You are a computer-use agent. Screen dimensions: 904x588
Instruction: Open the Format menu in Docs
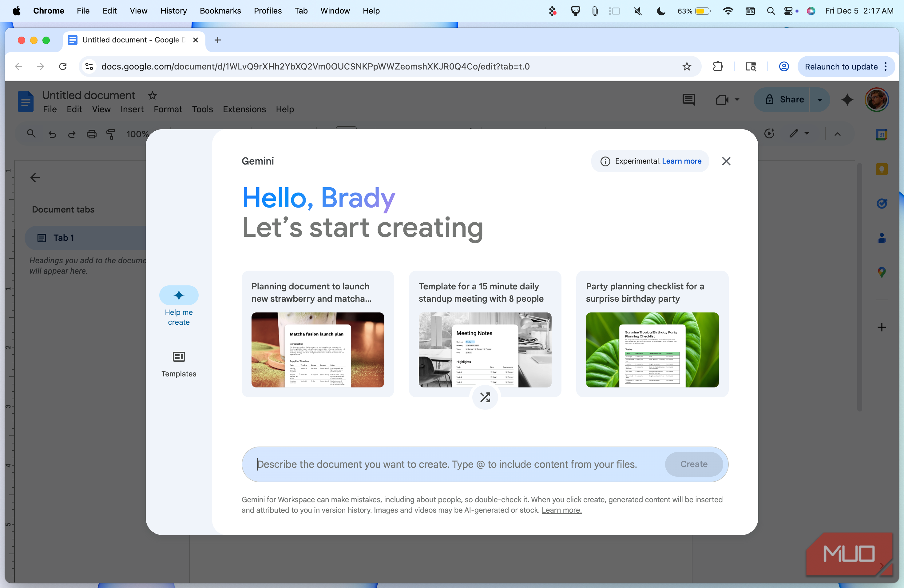click(x=168, y=109)
